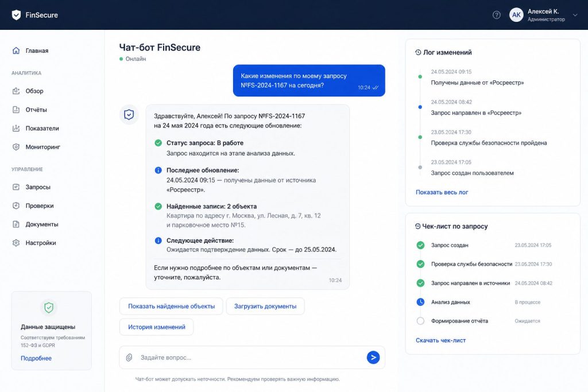588x392 pixels.
Task: Open the Проверки section
Action: [40, 205]
